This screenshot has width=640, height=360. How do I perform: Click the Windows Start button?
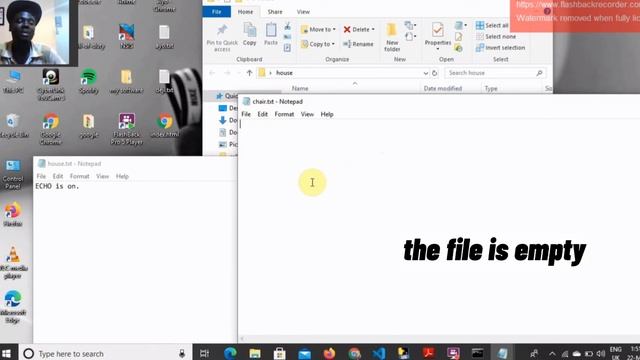(x=6, y=353)
